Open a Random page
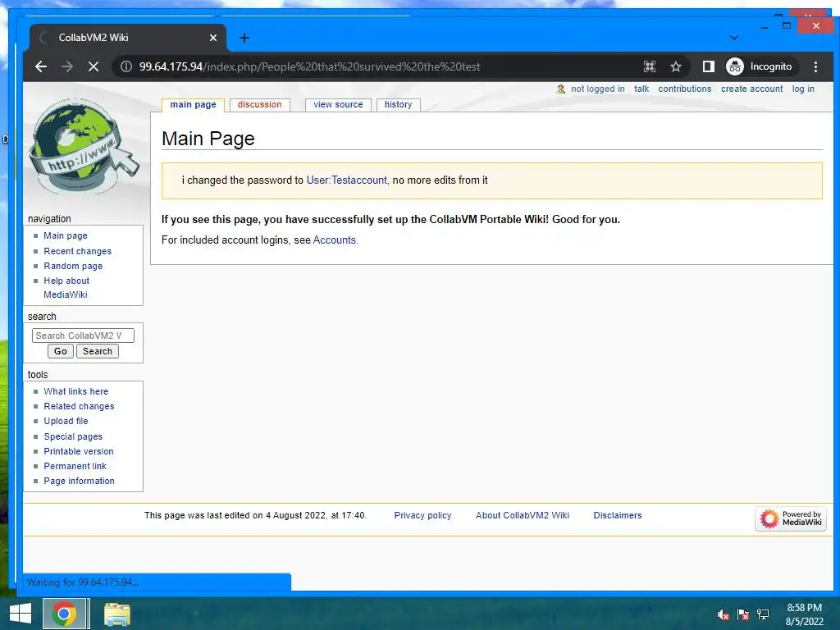 [x=73, y=266]
